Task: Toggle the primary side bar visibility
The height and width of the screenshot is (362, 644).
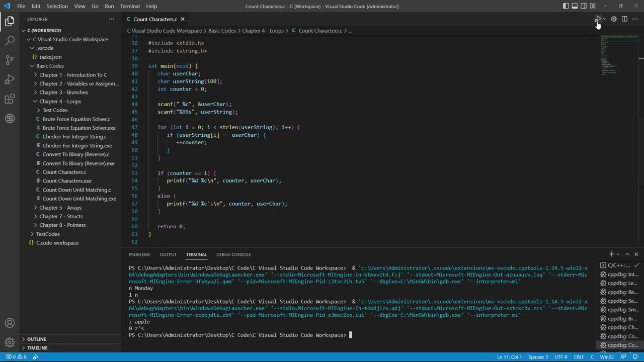Action: [x=566, y=6]
